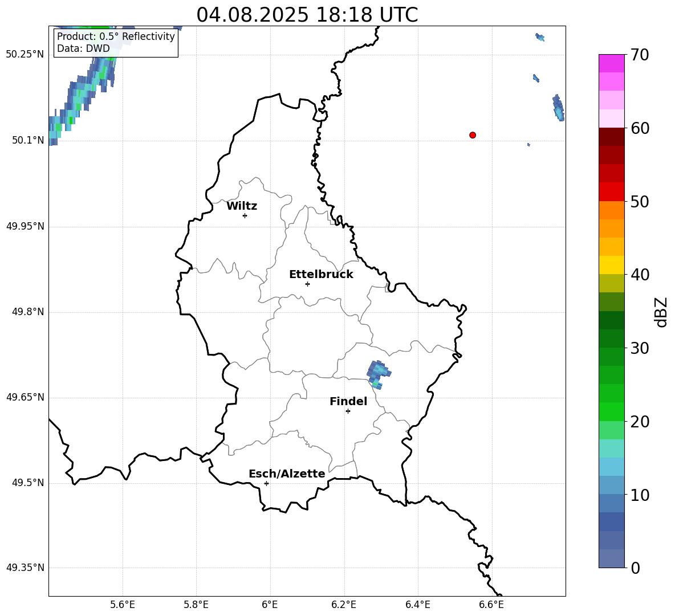The height and width of the screenshot is (616, 675).
Task: Click the dark red colorbar segment below 60
Action: coord(612,137)
